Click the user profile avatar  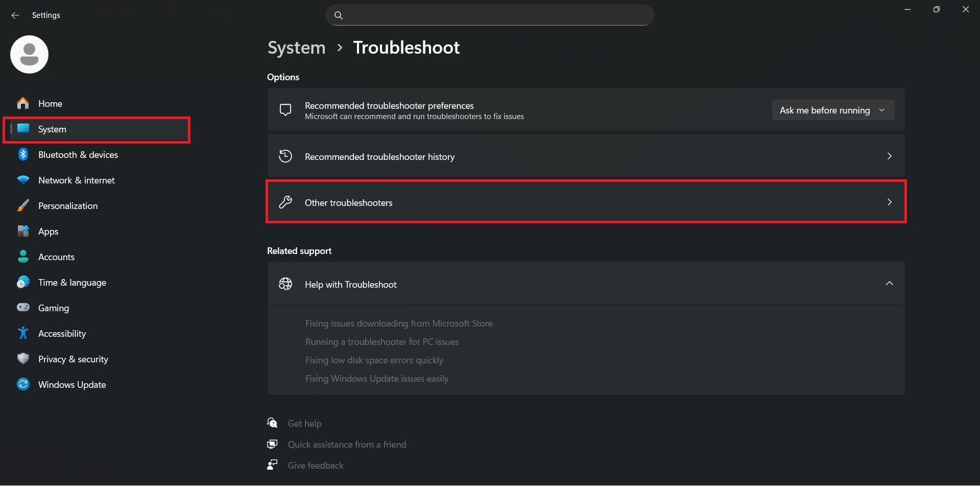tap(29, 54)
